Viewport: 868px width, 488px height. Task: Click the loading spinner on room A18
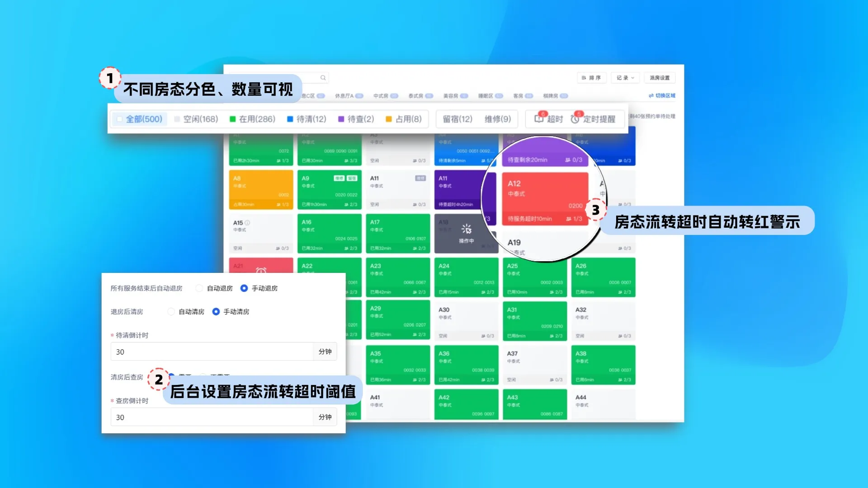(466, 229)
